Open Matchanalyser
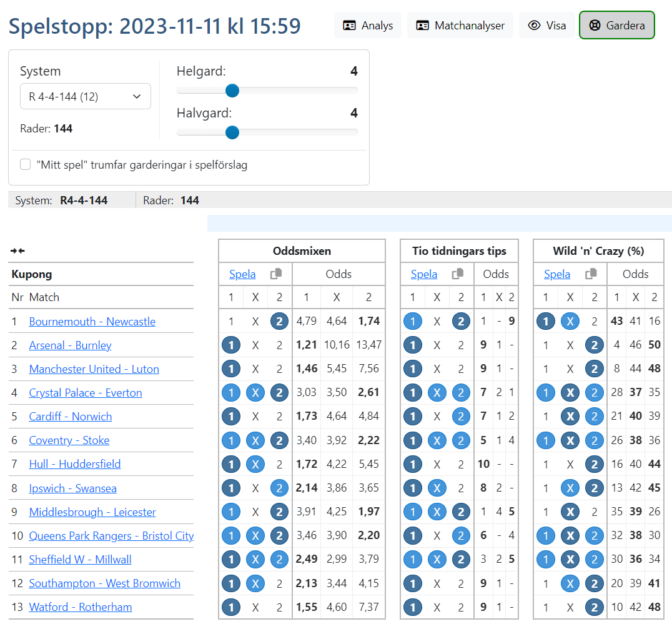Viewport: 672px width, 624px height. click(460, 25)
